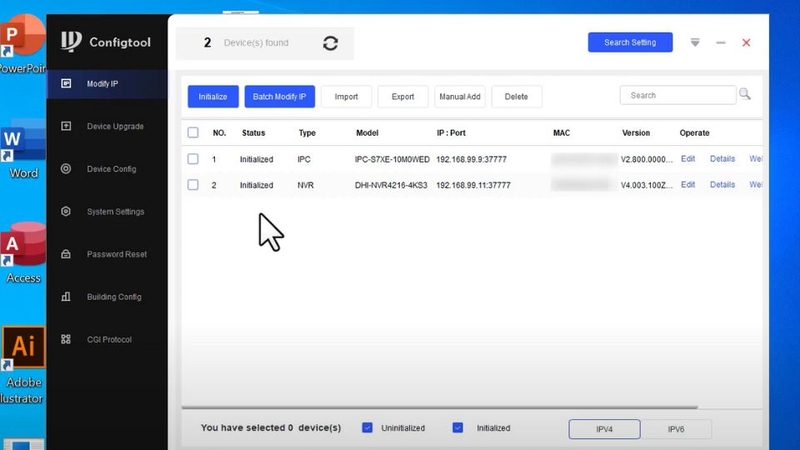Click the search magnifier icon
Image resolution: width=800 pixels, height=450 pixels.
tap(745, 94)
